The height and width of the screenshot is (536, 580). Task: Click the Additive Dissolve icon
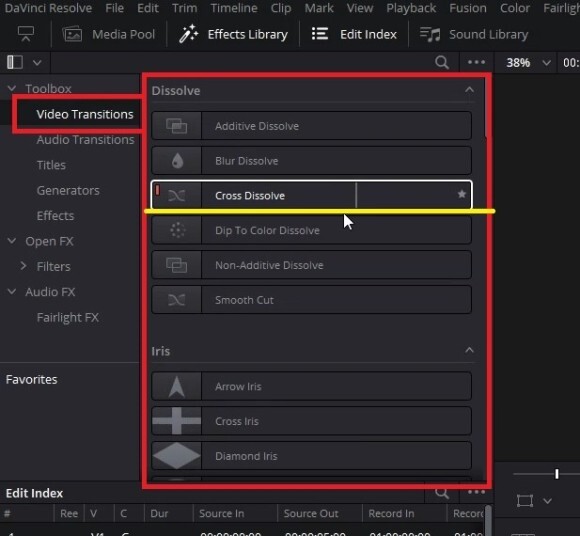click(x=176, y=126)
